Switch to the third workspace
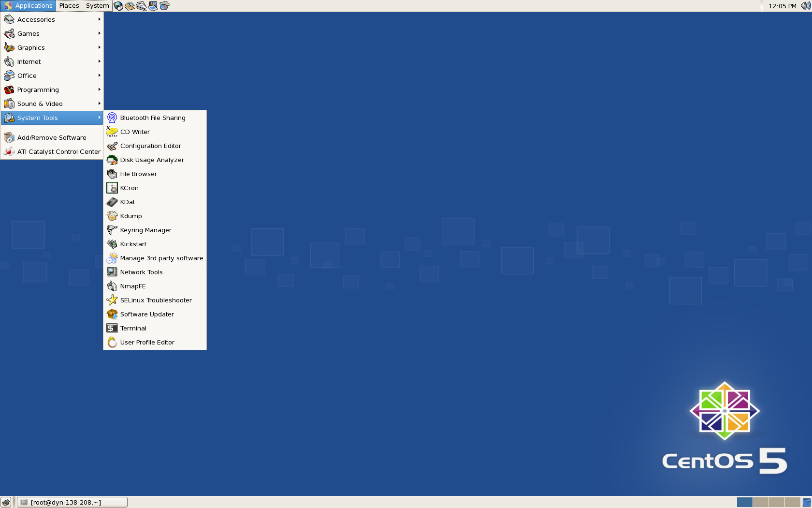This screenshot has height=508, width=812. [x=776, y=502]
